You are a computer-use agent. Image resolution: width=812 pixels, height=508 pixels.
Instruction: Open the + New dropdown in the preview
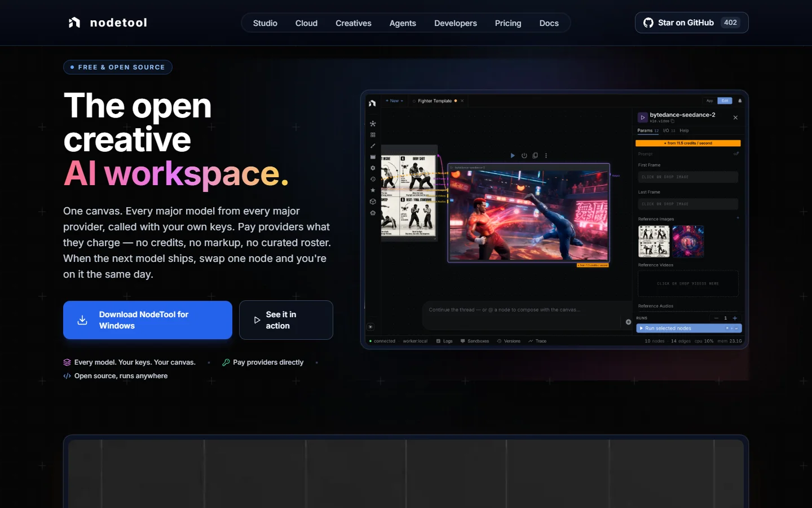394,101
